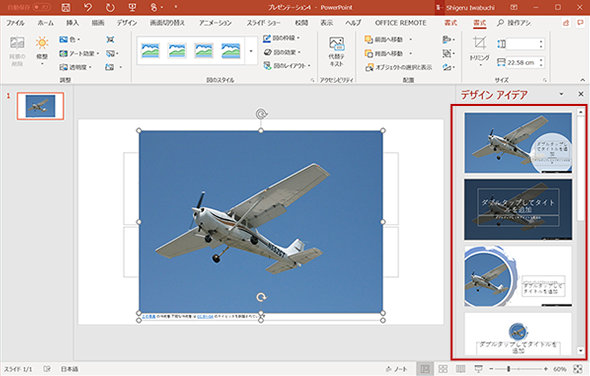Switch to the アニメーション tab

(215, 23)
